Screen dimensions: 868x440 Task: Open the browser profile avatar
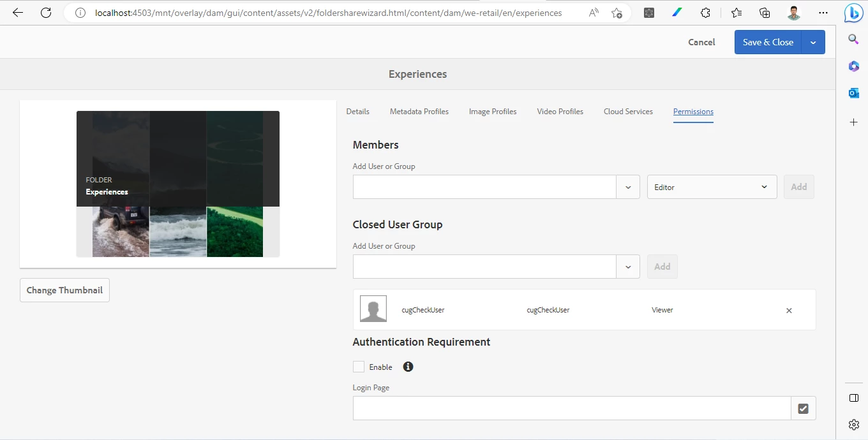[x=793, y=13]
